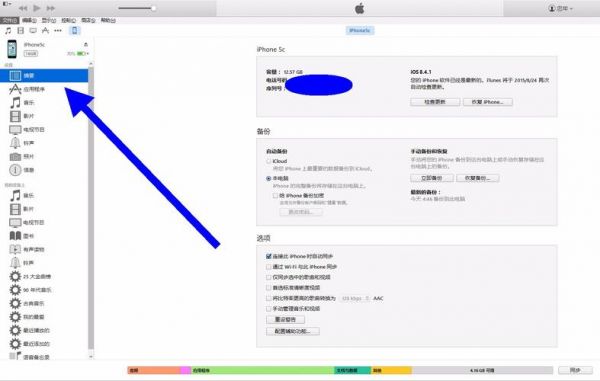
Task: Select This Computer (本电脑) backup option
Action: pyautogui.click(x=269, y=178)
